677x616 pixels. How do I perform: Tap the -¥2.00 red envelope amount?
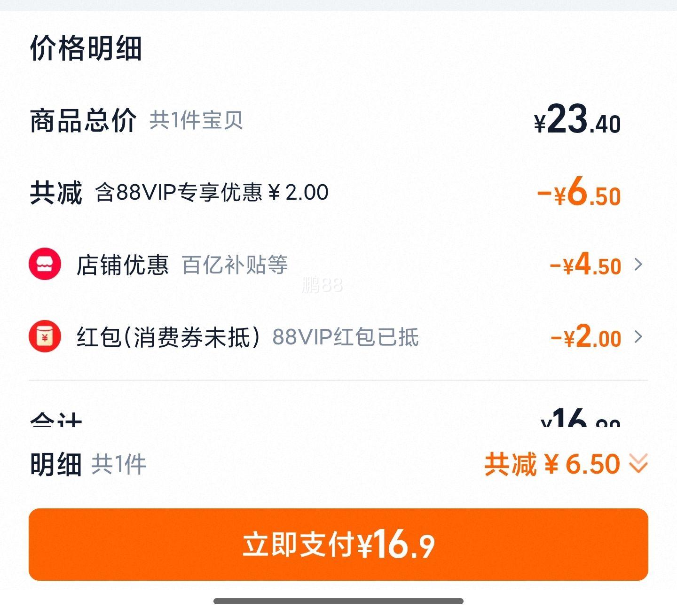point(586,336)
